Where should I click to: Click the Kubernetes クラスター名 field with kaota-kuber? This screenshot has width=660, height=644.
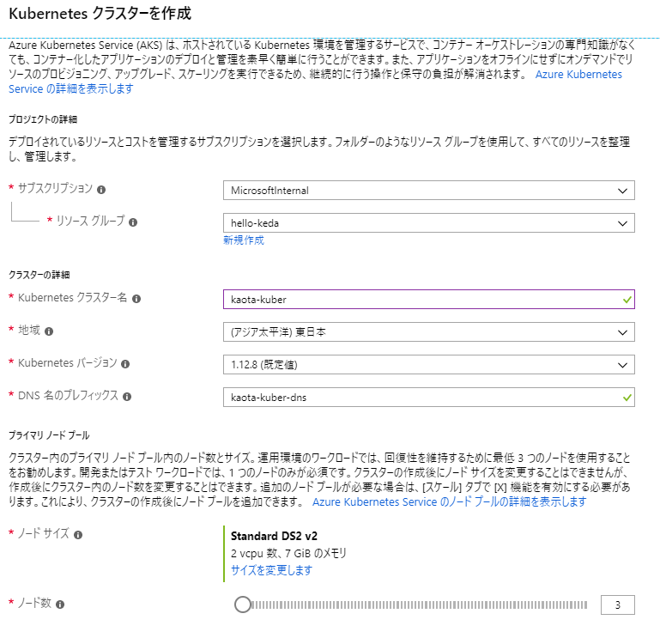point(429,300)
